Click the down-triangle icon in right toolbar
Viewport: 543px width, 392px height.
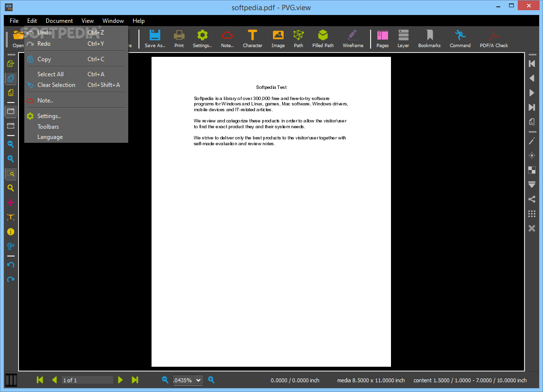(532, 185)
